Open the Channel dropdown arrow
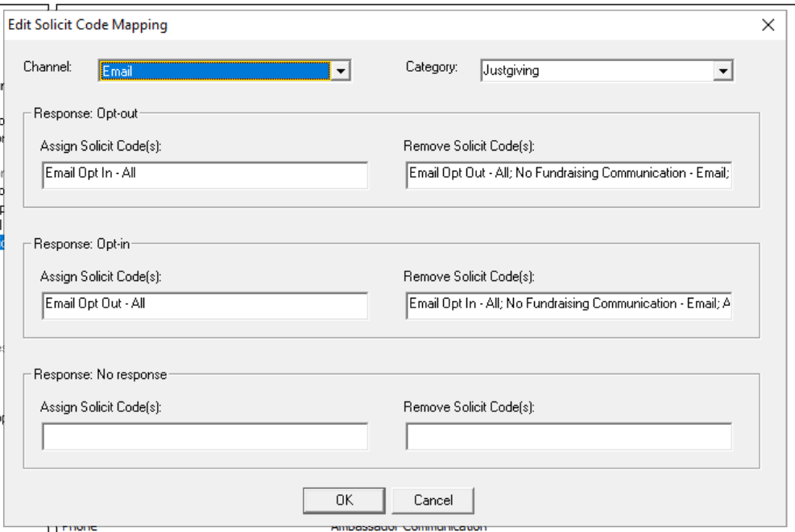795x532 pixels. (x=342, y=72)
